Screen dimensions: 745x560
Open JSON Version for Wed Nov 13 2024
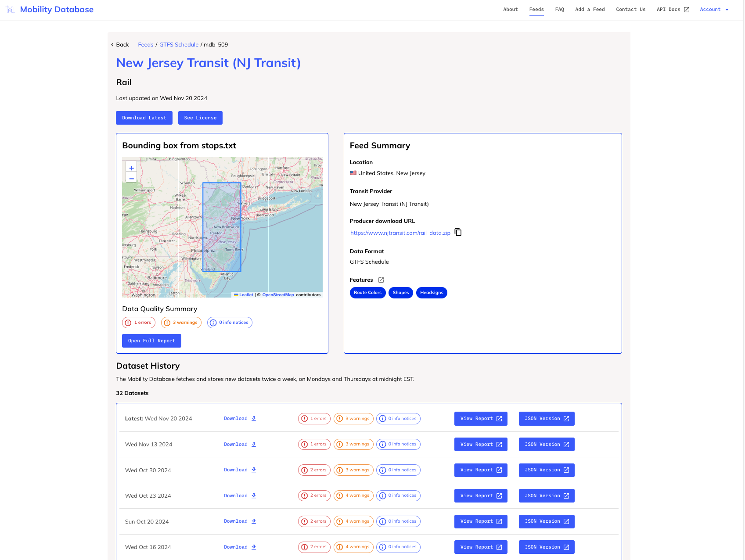coord(547,445)
